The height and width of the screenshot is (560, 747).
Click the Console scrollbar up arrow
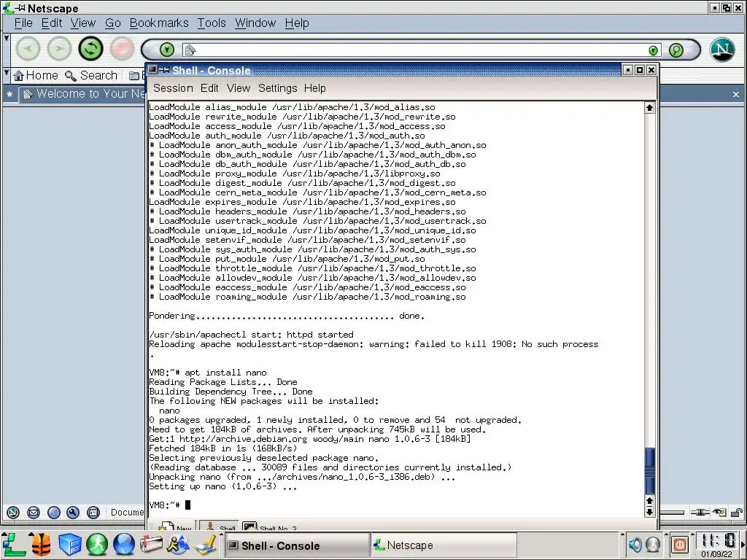649,108
